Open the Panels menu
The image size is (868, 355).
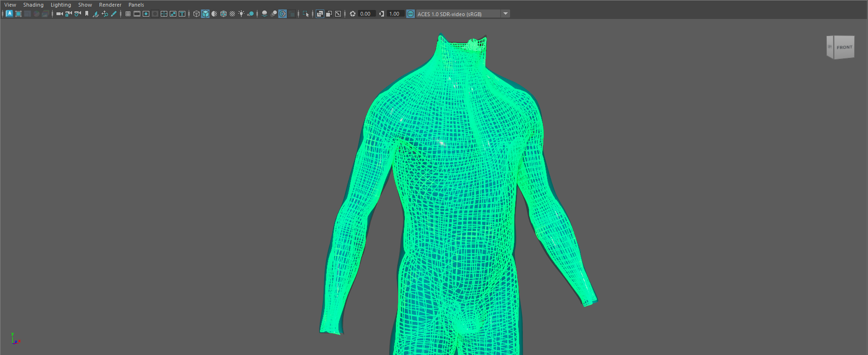point(136,5)
